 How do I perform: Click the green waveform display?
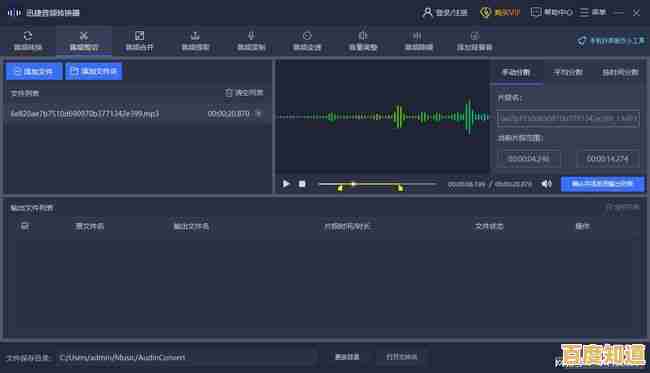383,117
